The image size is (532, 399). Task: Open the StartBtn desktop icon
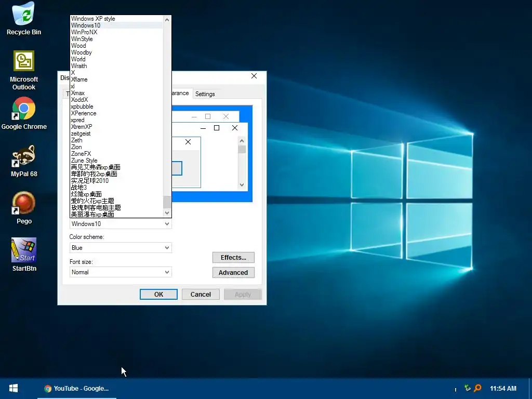[x=24, y=255]
